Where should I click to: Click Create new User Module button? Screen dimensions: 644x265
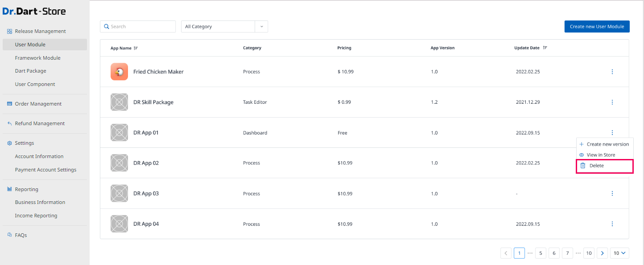click(597, 27)
